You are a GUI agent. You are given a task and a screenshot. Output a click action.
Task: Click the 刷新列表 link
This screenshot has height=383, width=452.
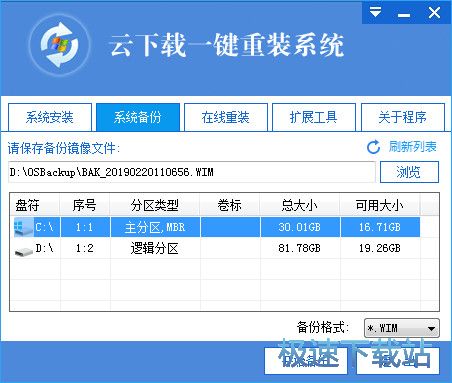click(413, 147)
